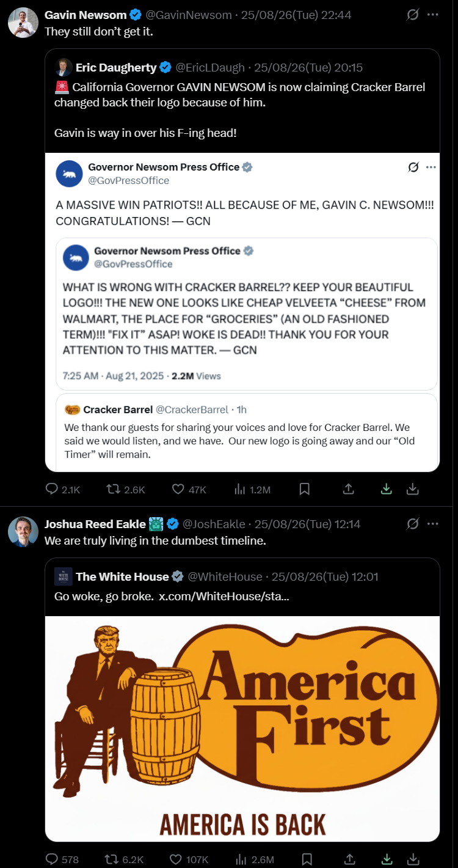The image size is (458, 868).
Task: Like Joshua Reed Eakle's tweet with 107K likes
Action: click(x=178, y=859)
